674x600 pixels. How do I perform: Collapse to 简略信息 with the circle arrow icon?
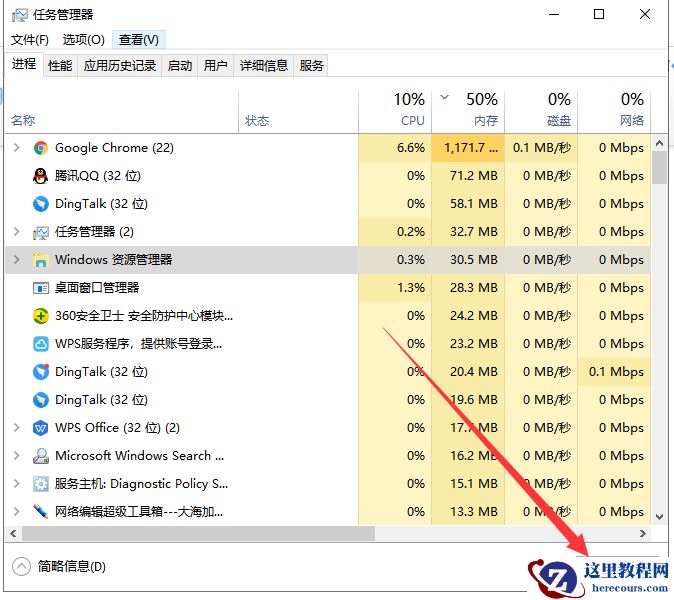coord(21,566)
